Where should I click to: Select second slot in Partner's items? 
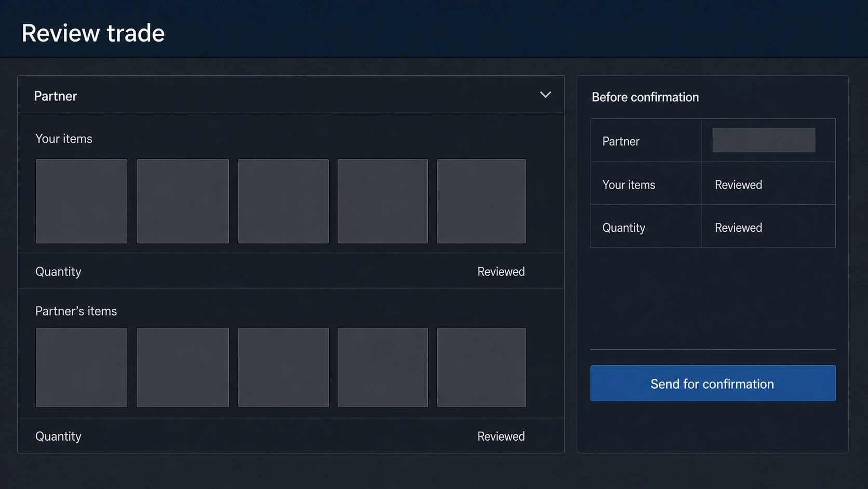pos(183,367)
